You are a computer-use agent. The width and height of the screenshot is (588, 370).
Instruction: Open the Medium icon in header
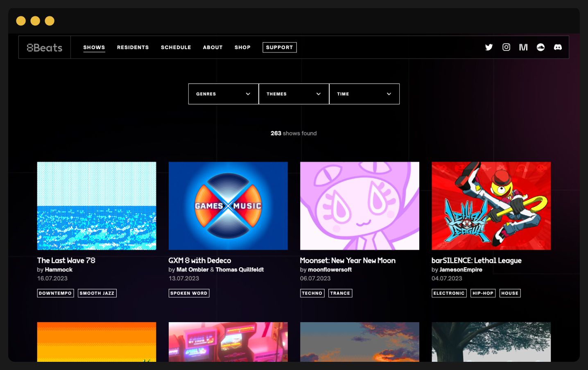tap(523, 47)
